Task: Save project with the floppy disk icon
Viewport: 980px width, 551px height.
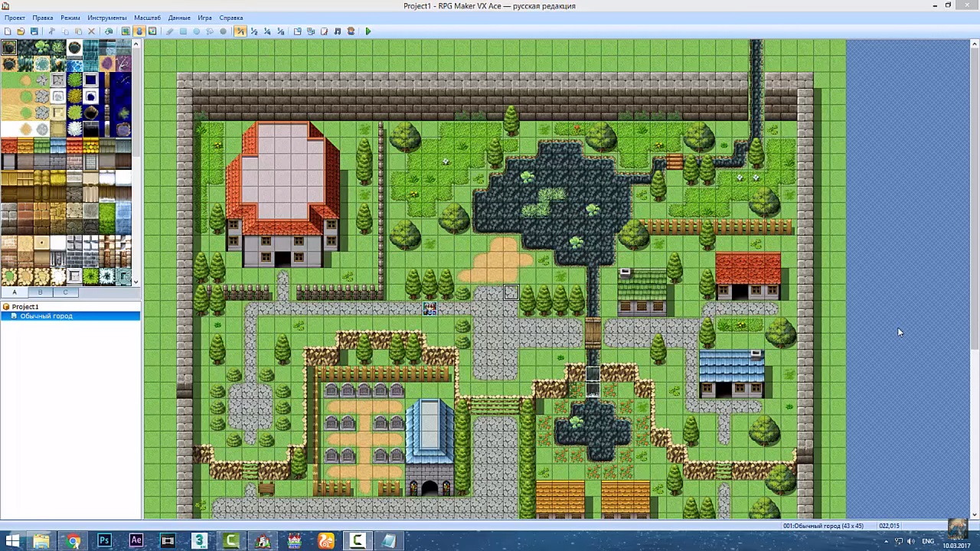Action: [34, 31]
